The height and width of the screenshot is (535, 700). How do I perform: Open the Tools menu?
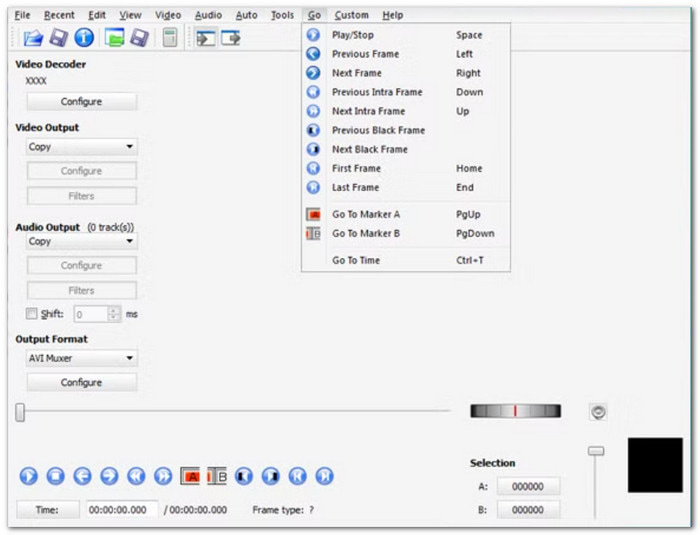pos(282,15)
